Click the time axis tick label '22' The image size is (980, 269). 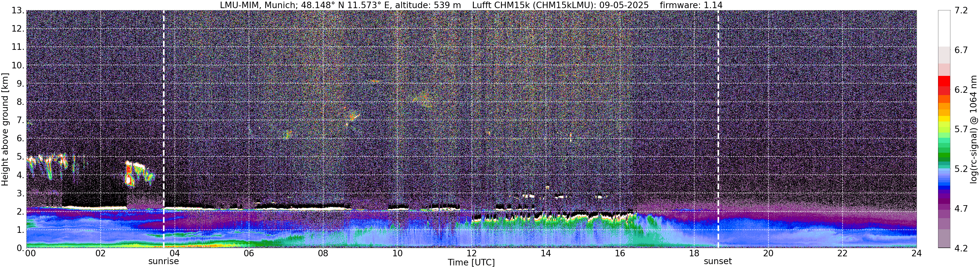tap(842, 253)
